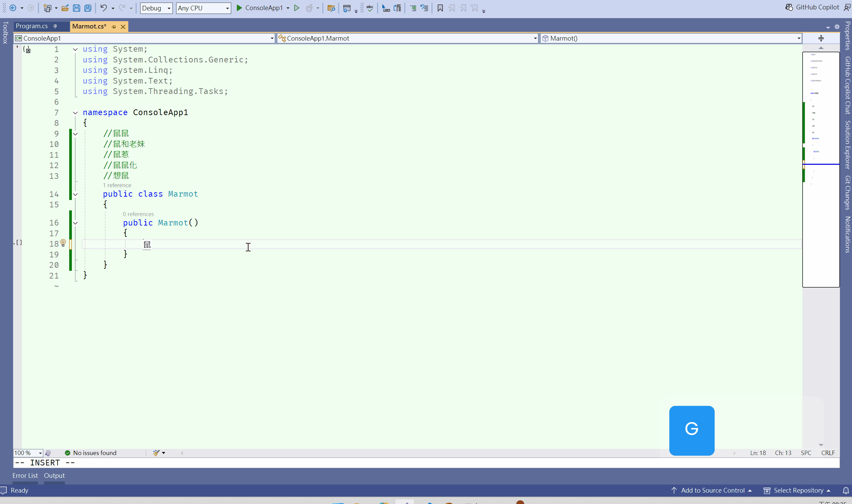
Task: Click Add to Source Control
Action: [712, 491]
